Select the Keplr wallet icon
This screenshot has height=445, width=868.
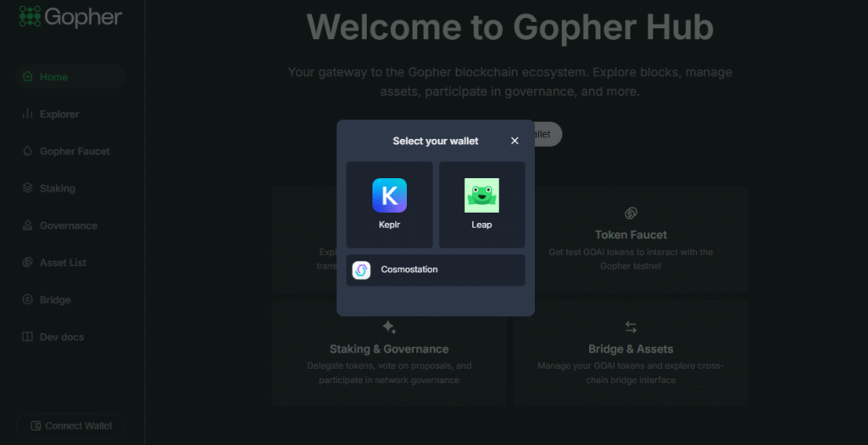click(x=389, y=195)
